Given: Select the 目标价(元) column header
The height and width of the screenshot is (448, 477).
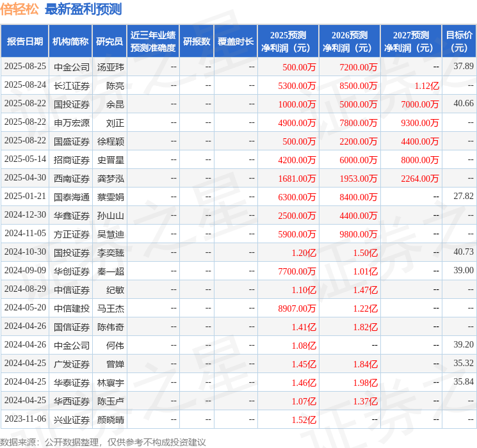Looking at the screenshot, I should 459,42.
